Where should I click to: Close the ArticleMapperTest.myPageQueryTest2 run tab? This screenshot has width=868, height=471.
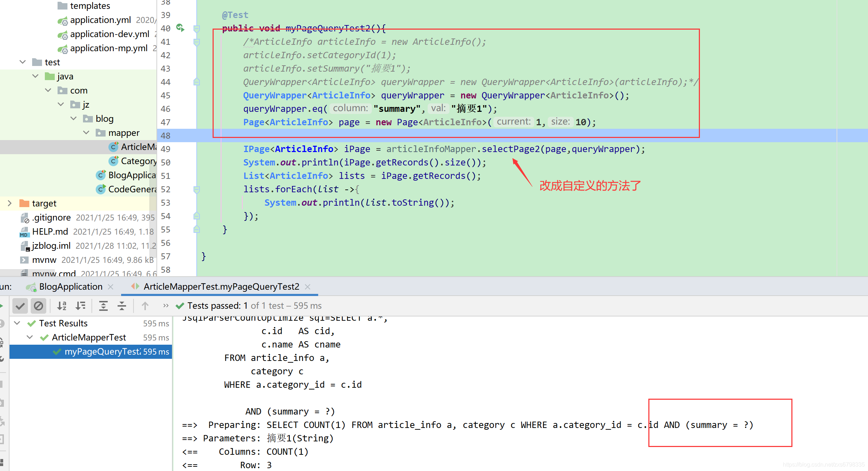308,287
